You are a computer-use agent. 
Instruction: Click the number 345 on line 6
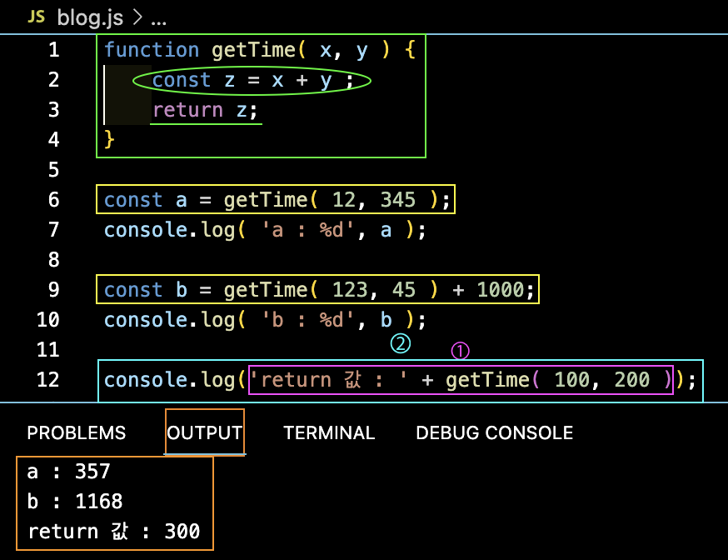(398, 200)
